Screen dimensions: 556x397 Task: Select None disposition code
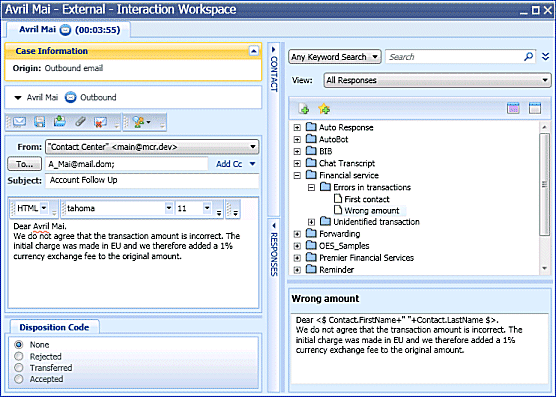tap(19, 345)
